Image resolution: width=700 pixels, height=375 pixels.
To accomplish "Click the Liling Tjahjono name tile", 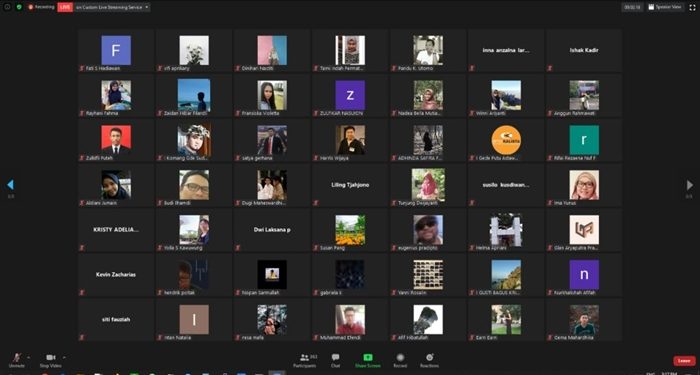I will (x=350, y=185).
